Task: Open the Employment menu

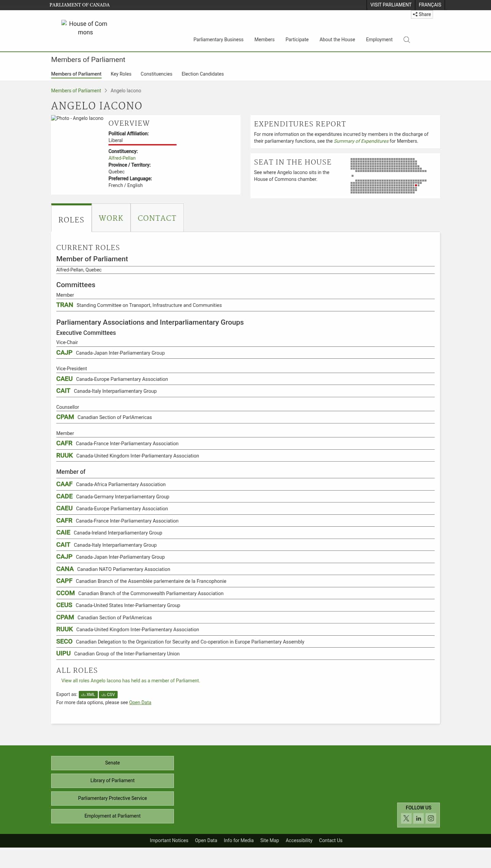Action: point(379,40)
